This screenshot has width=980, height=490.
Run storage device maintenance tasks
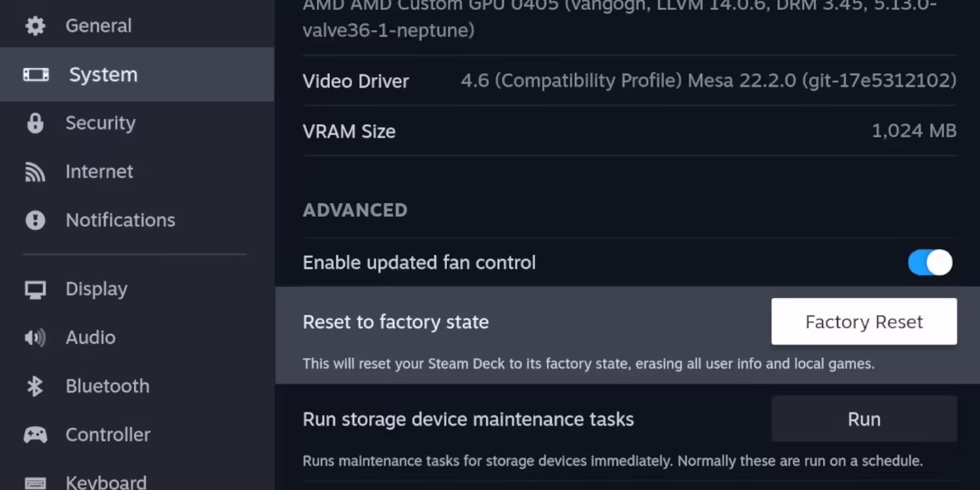(x=864, y=419)
